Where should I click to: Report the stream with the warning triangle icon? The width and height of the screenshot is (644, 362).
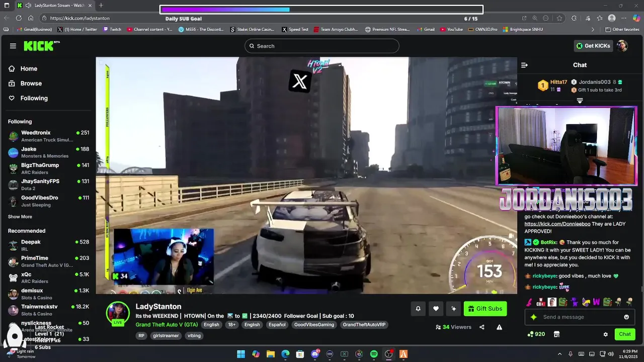coord(499,327)
